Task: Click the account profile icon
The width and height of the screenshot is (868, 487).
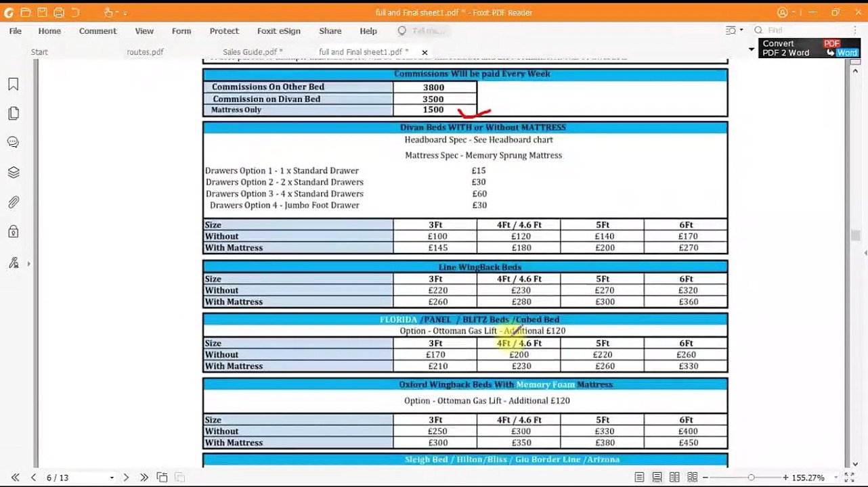Action: tap(783, 12)
